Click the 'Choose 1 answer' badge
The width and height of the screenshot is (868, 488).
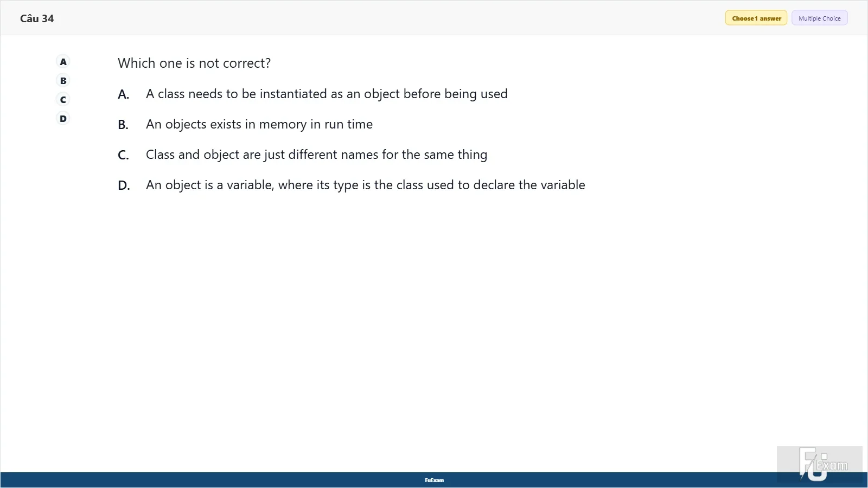(756, 18)
